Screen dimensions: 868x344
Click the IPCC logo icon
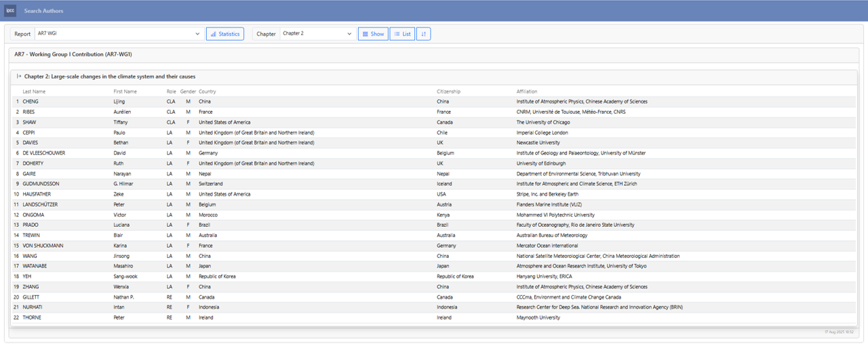(x=10, y=11)
